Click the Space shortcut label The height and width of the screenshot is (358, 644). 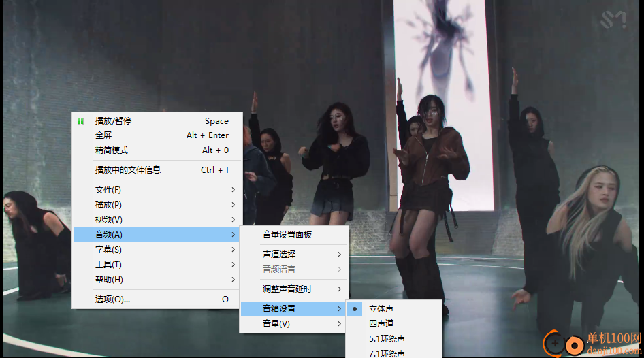pyautogui.click(x=216, y=121)
